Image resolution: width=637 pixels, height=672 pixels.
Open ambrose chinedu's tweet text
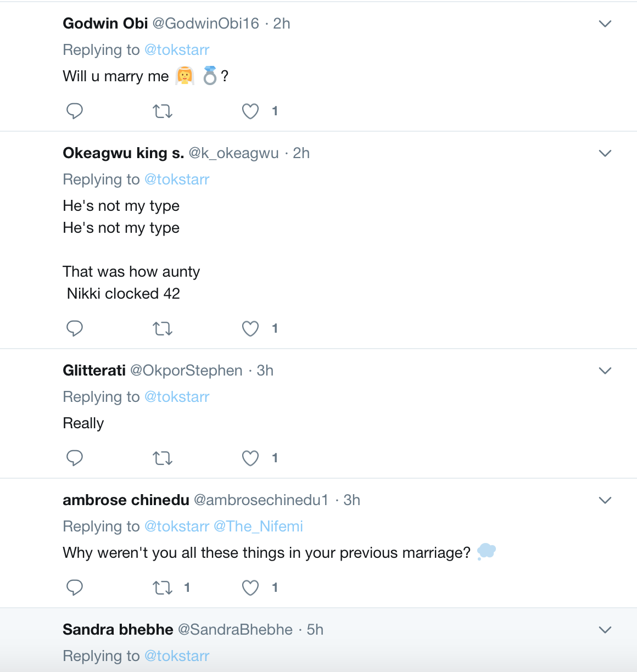point(266,553)
